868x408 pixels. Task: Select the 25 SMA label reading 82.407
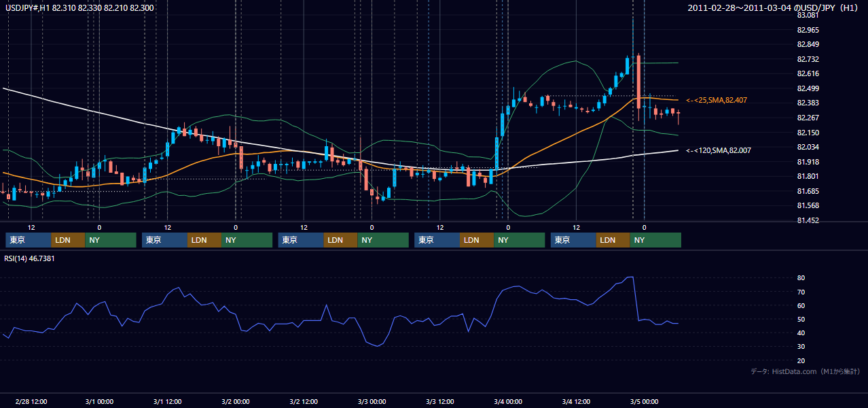[717, 100]
